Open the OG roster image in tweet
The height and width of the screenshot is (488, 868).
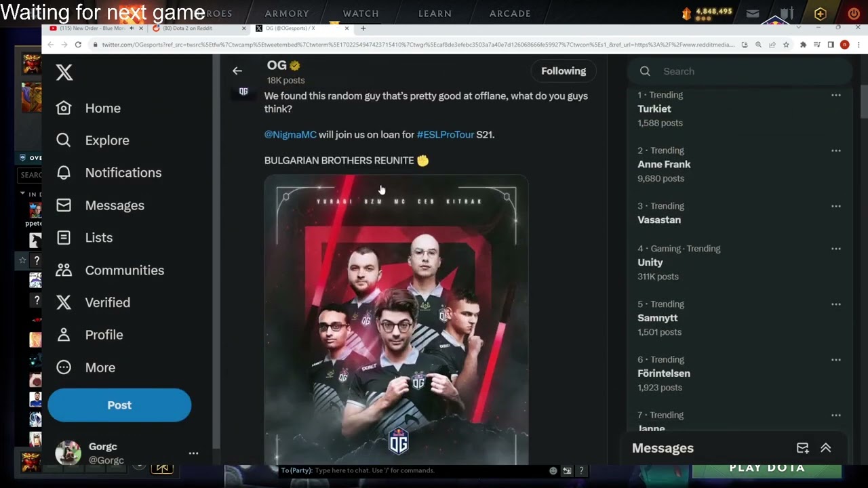396,320
